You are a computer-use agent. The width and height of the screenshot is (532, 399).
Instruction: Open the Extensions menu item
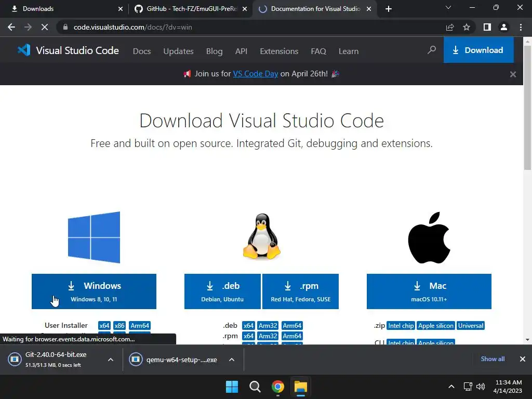279,51
